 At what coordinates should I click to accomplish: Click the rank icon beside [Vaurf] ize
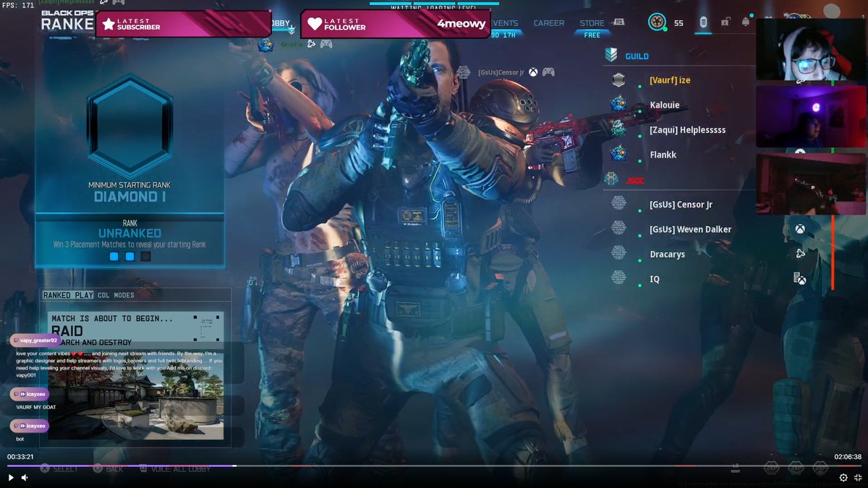[x=618, y=80]
